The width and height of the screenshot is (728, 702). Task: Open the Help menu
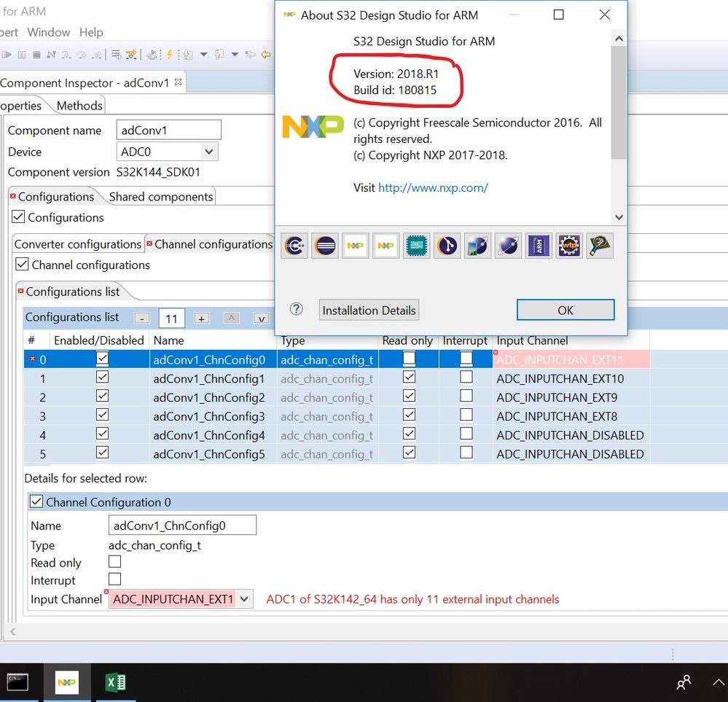[91, 32]
